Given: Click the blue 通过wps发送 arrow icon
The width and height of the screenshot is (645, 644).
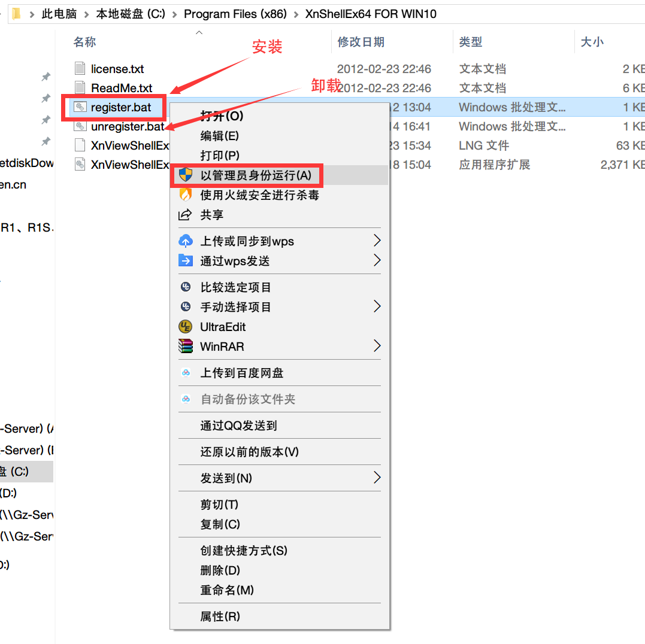Looking at the screenshot, I should pos(186,260).
